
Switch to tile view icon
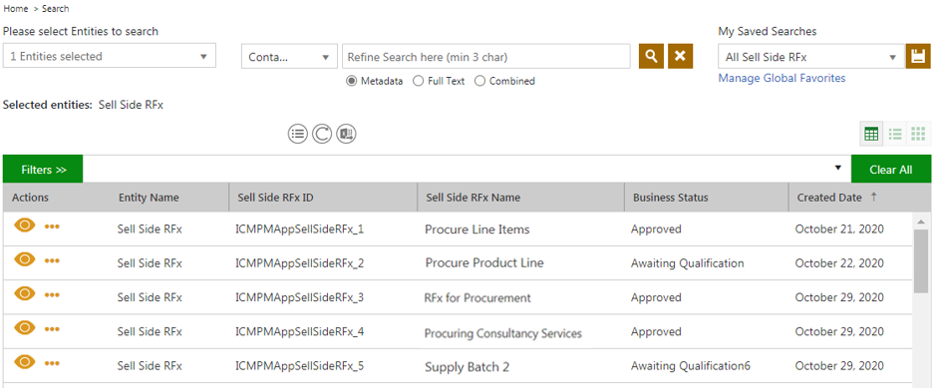pos(918,134)
